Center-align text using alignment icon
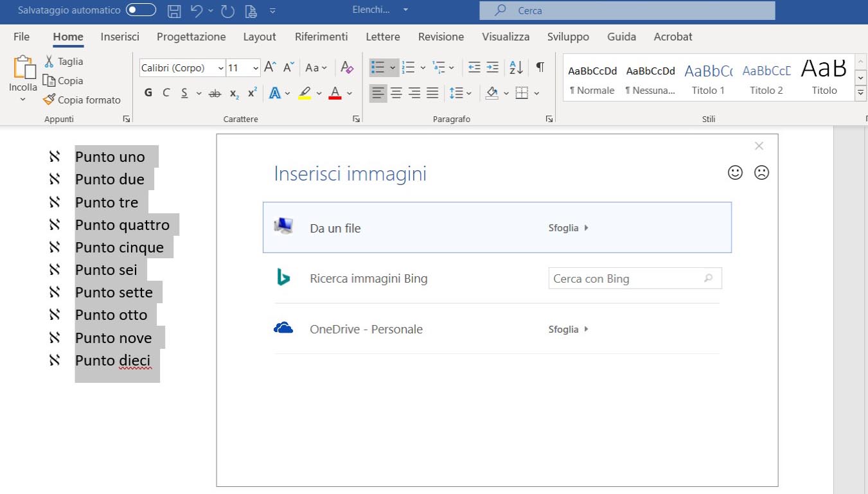Screen dimensions: 868x494 coord(396,93)
